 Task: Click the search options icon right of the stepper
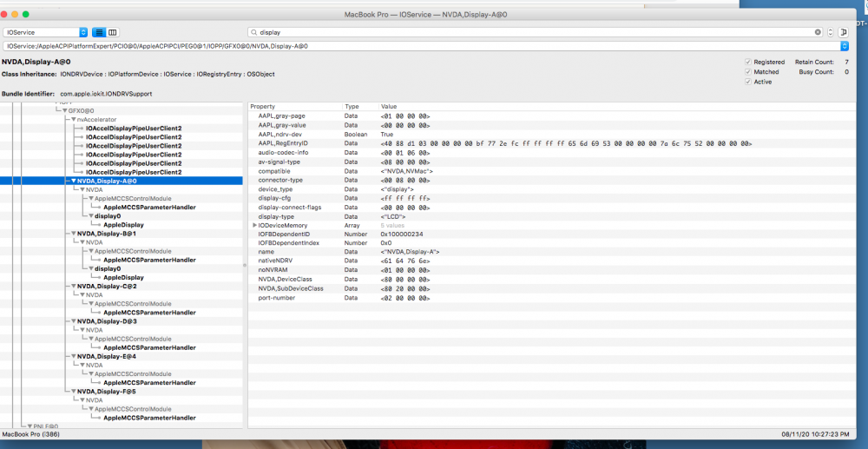click(x=843, y=31)
